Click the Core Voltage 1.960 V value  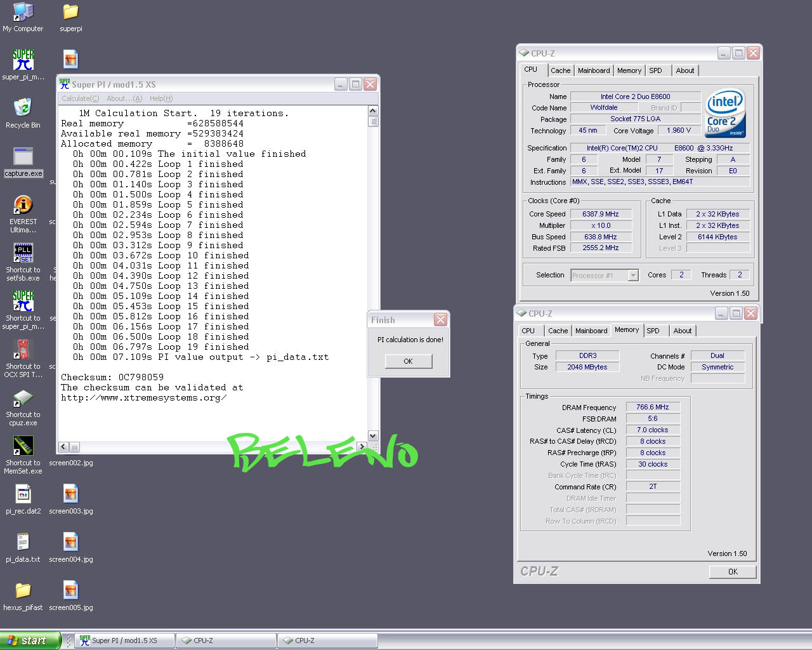coord(679,130)
